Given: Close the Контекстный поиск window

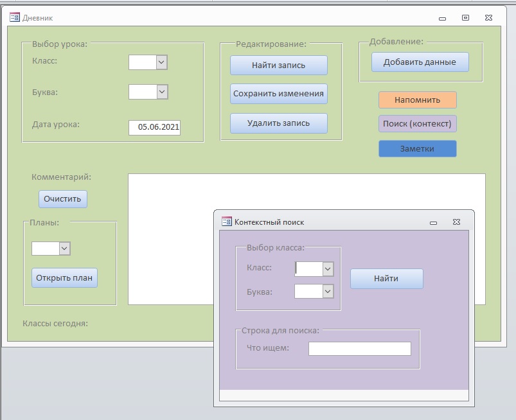Looking at the screenshot, I should [x=456, y=222].
